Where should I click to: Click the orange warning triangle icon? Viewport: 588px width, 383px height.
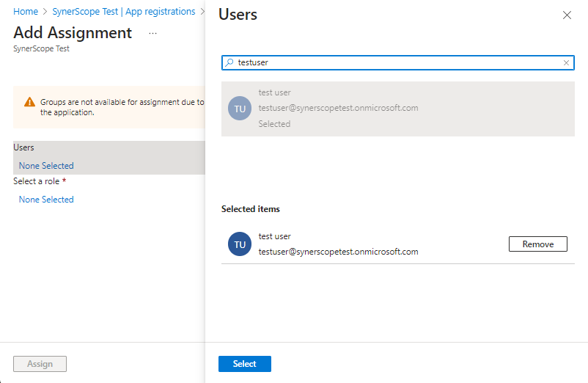tap(29, 103)
